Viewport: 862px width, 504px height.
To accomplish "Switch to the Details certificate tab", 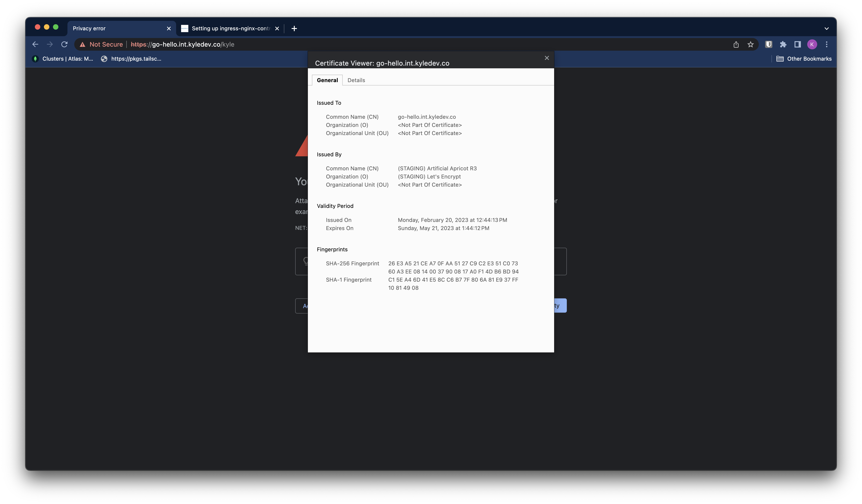I will (356, 80).
